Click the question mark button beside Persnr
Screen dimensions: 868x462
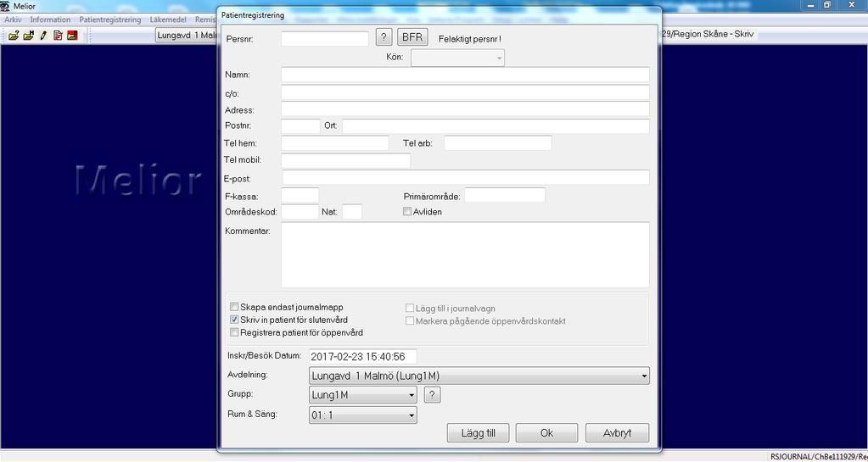coord(384,37)
